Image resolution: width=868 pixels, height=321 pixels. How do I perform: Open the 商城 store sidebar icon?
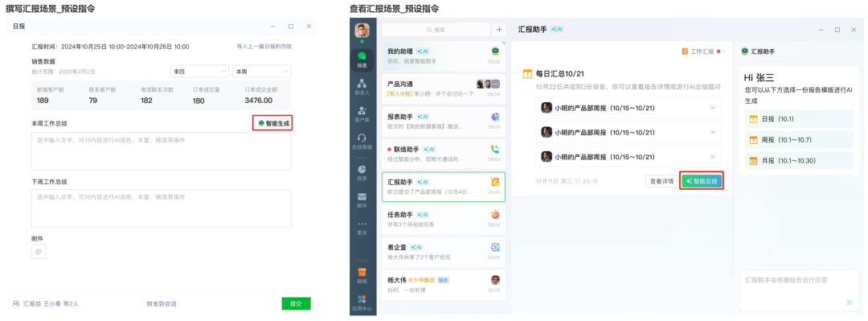(362, 275)
